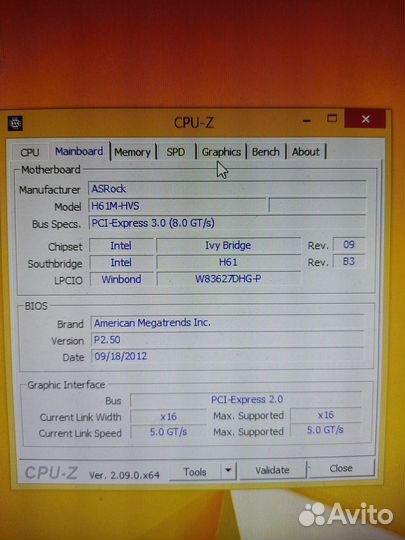
Task: Click the version text Ver. 2.09.0.x64
Action: click(x=124, y=476)
